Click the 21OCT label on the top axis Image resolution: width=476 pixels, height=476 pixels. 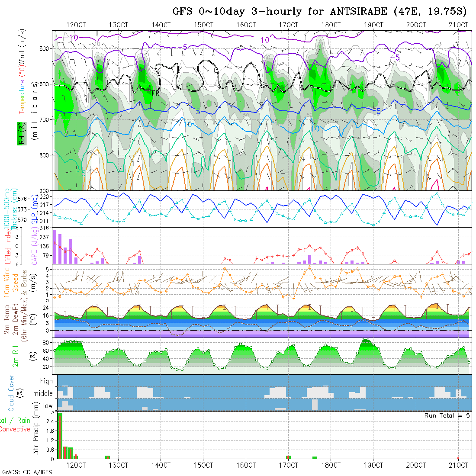click(458, 25)
